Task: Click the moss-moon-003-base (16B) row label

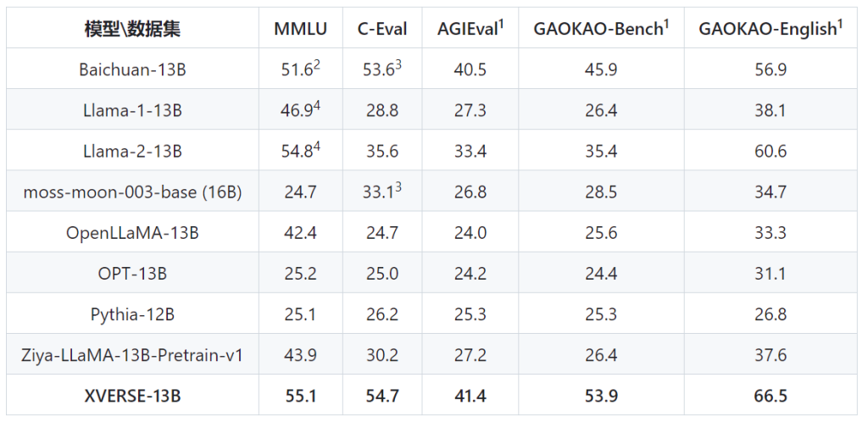Action: point(132,192)
